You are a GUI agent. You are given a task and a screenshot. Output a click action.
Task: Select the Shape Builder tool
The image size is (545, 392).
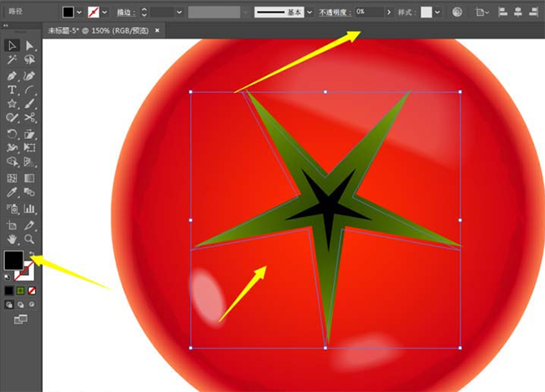click(12, 162)
